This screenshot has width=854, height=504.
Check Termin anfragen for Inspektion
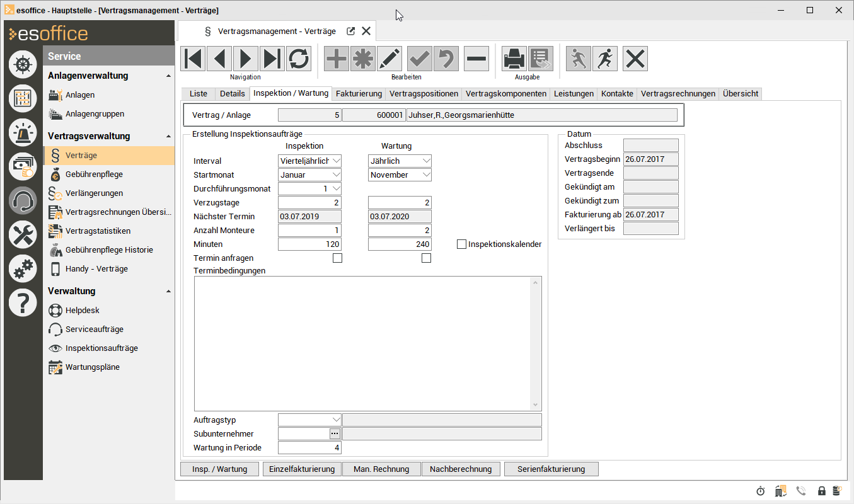(337, 258)
